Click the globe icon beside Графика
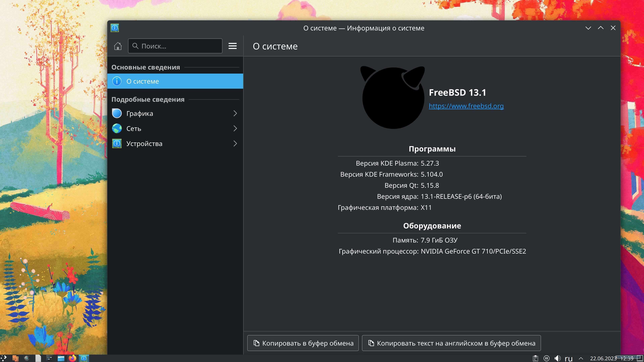 [117, 113]
